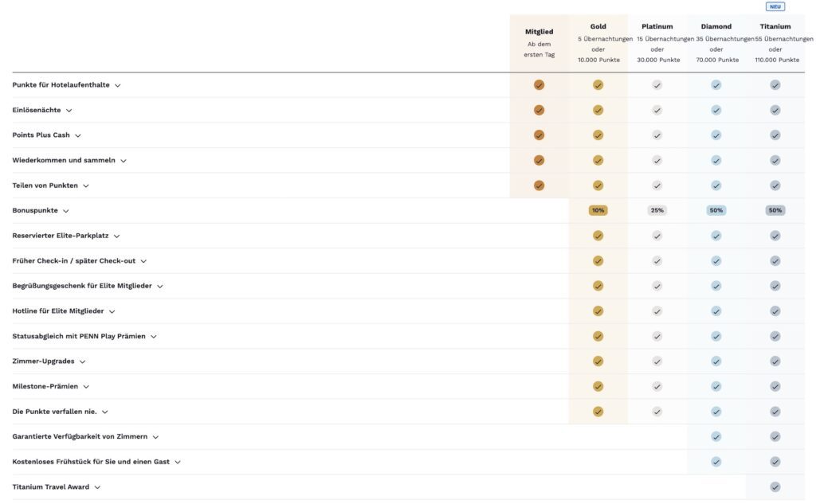Click Gold checkmark for Zimmer-Upgrades
The width and height of the screenshot is (816, 504).
click(x=598, y=361)
